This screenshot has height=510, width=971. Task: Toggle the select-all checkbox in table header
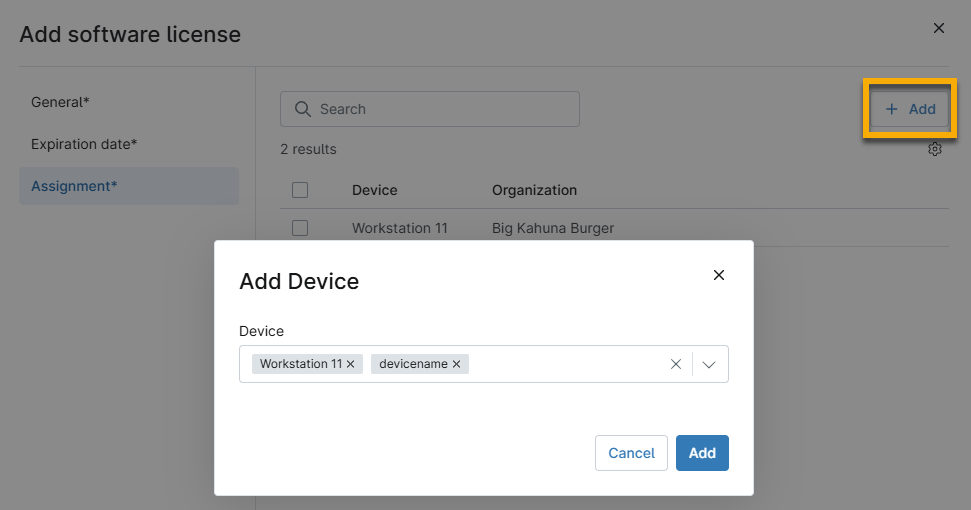coord(300,190)
